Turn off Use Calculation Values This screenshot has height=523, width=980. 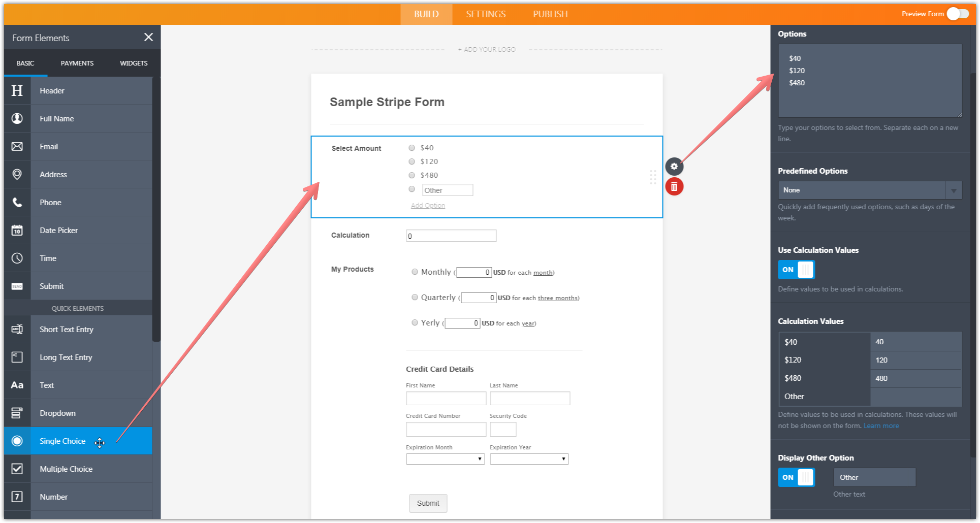[x=796, y=270]
